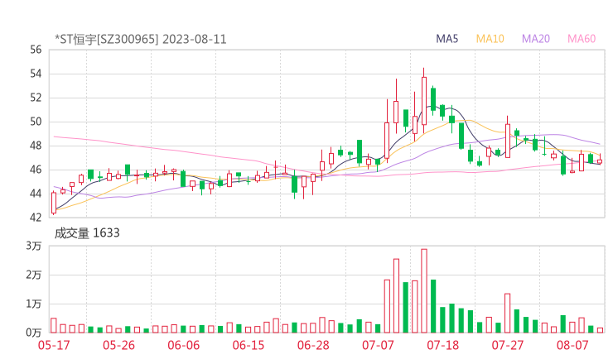Click the MA10 legend label
Screen dimensions: 613x364
point(490,39)
